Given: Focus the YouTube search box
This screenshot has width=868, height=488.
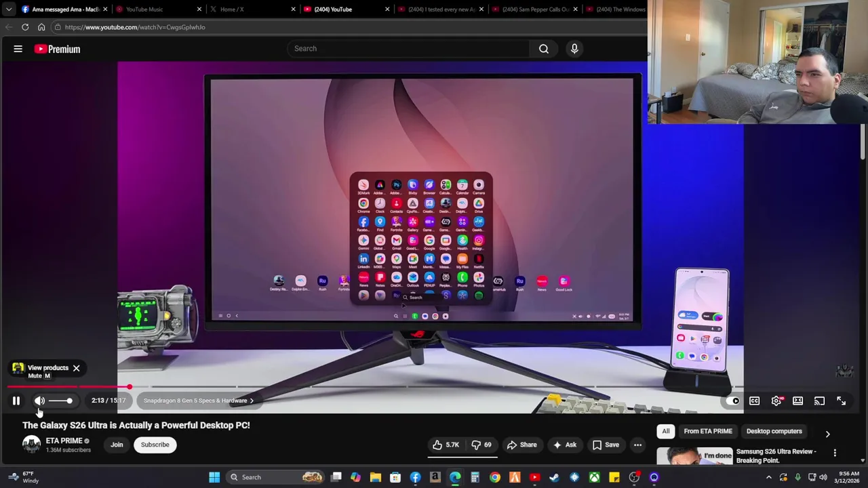Looking at the screenshot, I should point(408,48).
